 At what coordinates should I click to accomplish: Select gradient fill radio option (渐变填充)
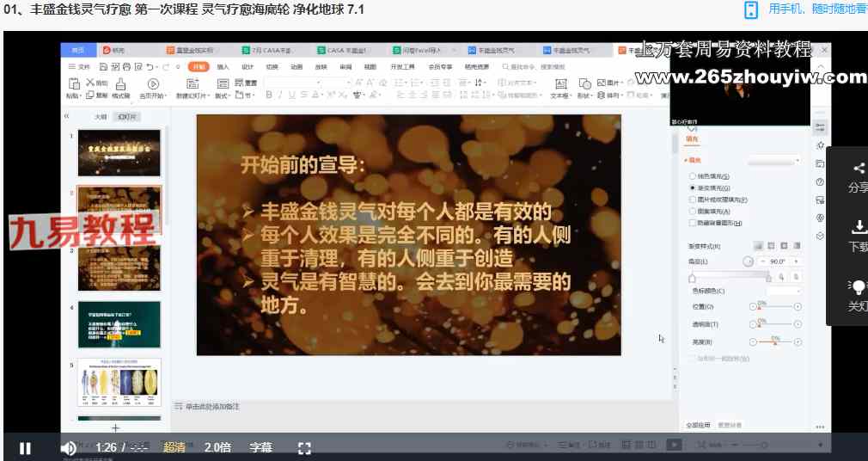pos(693,187)
